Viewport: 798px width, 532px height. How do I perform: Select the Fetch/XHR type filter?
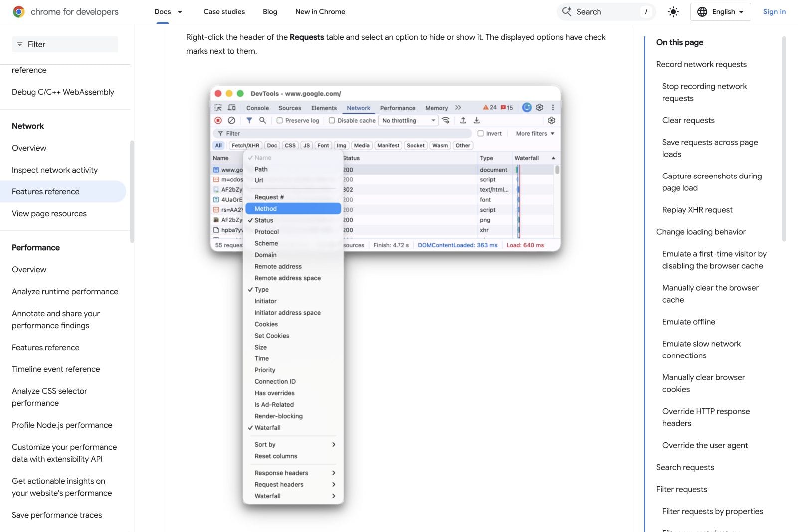tap(245, 145)
